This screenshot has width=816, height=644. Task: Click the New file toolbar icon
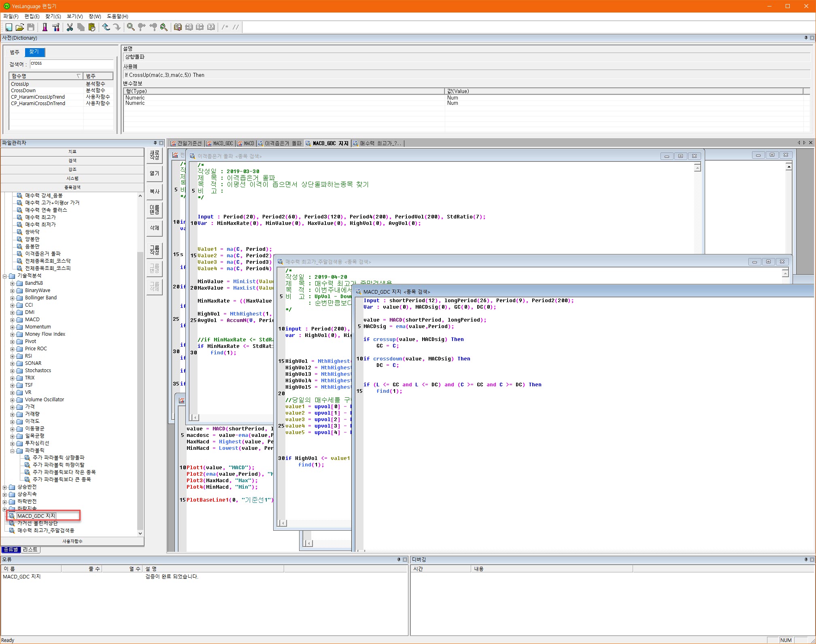click(x=8, y=27)
